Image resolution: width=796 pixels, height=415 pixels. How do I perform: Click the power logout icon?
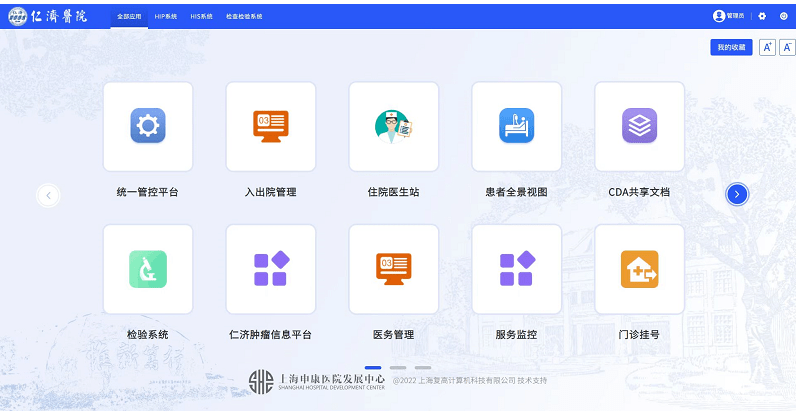coord(784,16)
